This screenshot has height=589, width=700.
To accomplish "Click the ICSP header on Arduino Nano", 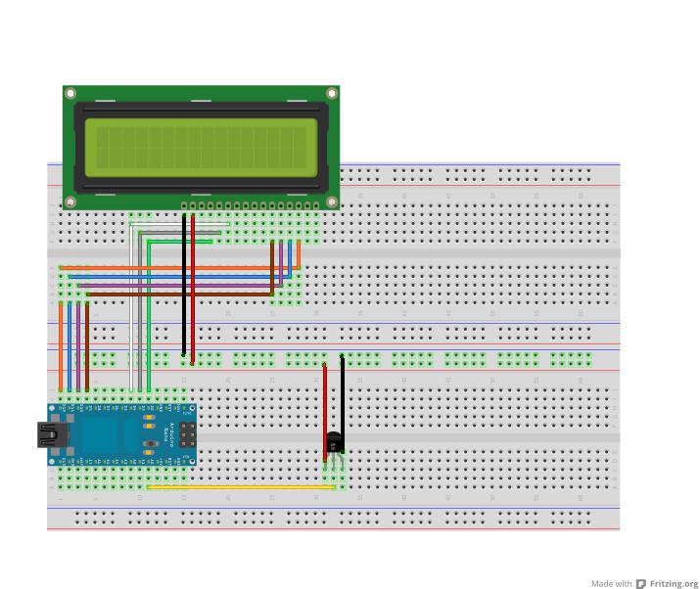I will (x=186, y=435).
